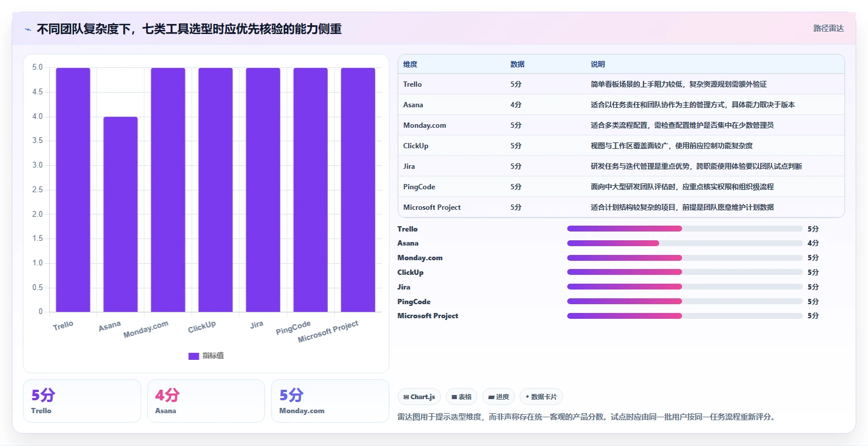This screenshot has width=868, height=446.
Task: Click the description starting 适合以任务责任和团队协作
Action: click(693, 105)
